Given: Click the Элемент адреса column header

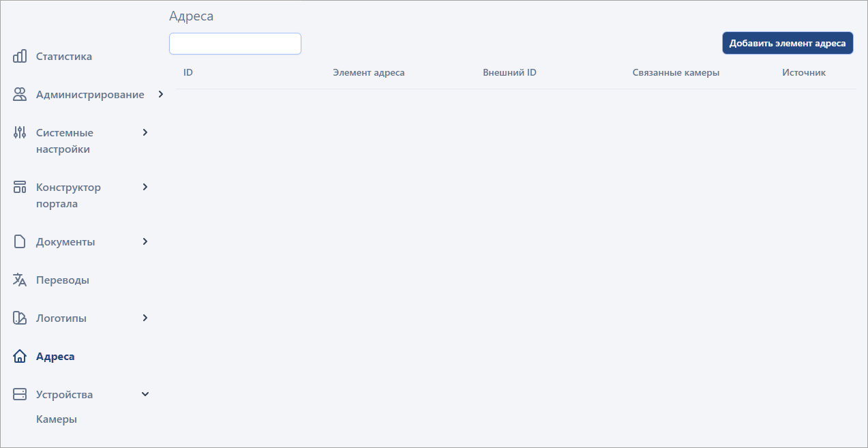Looking at the screenshot, I should (368, 72).
